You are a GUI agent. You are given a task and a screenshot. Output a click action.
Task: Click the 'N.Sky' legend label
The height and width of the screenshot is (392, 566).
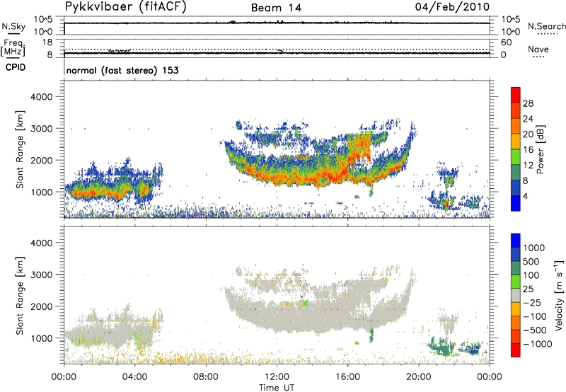pos(13,26)
